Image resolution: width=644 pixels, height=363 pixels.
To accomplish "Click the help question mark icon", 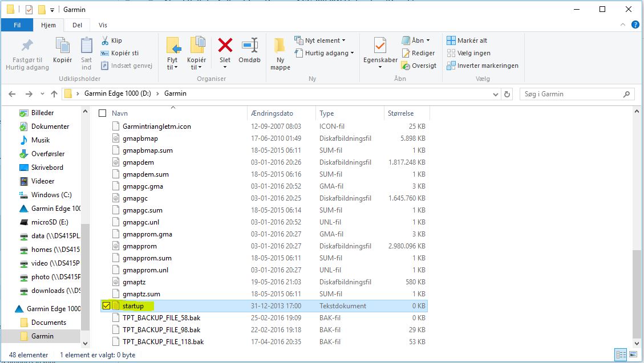I will 635,25.
